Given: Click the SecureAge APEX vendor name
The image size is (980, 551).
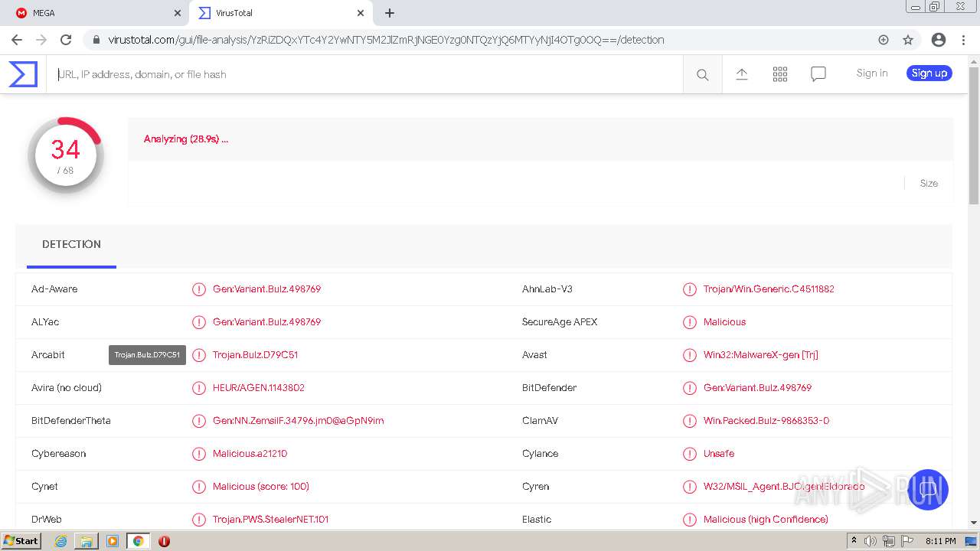Looking at the screenshot, I should pos(560,322).
